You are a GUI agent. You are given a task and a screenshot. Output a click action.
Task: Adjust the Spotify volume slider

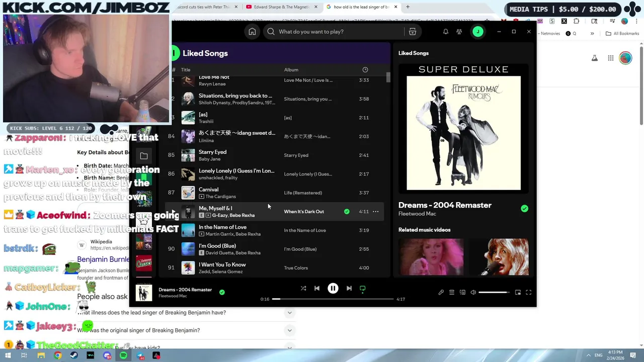tap(494, 292)
